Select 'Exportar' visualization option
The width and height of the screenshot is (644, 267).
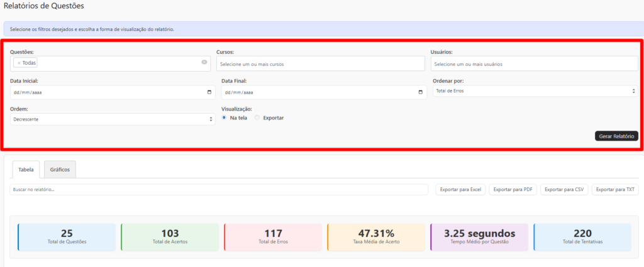257,117
